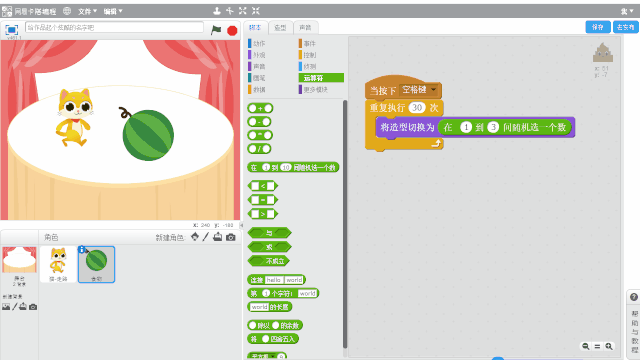The height and width of the screenshot is (360, 640).
Task: Zoom in the scripts area
Action: click(x=609, y=346)
